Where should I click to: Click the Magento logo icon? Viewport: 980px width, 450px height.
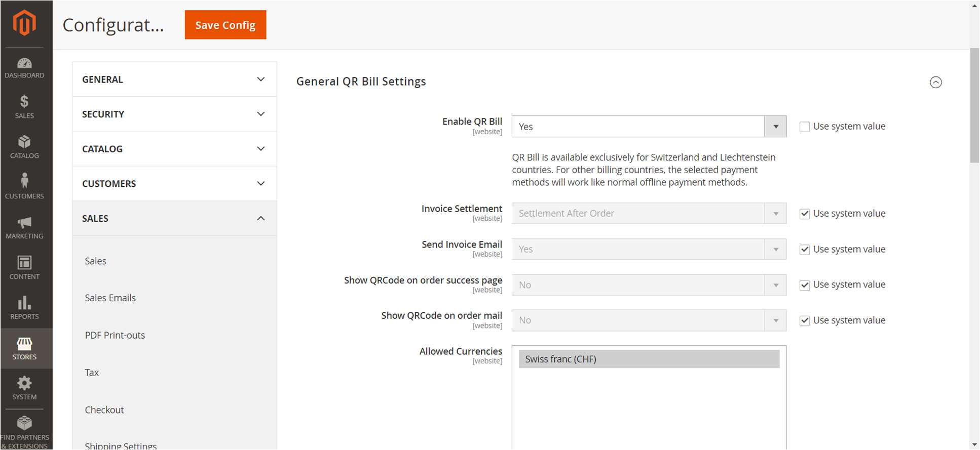click(x=24, y=23)
